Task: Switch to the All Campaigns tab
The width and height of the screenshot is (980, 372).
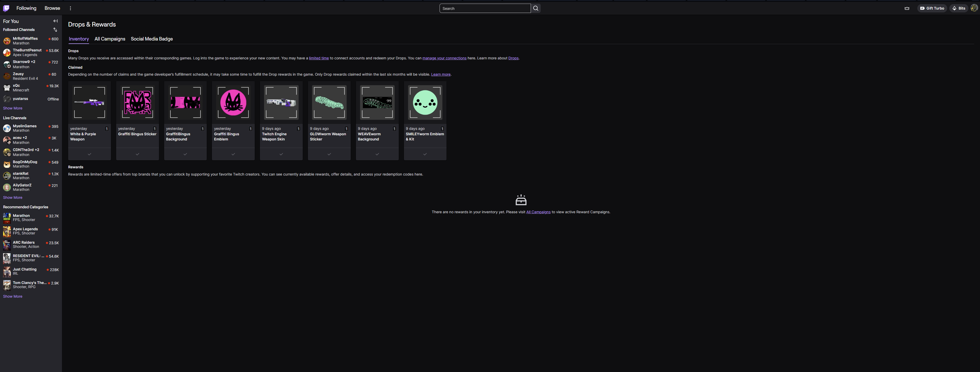Action: tap(110, 39)
